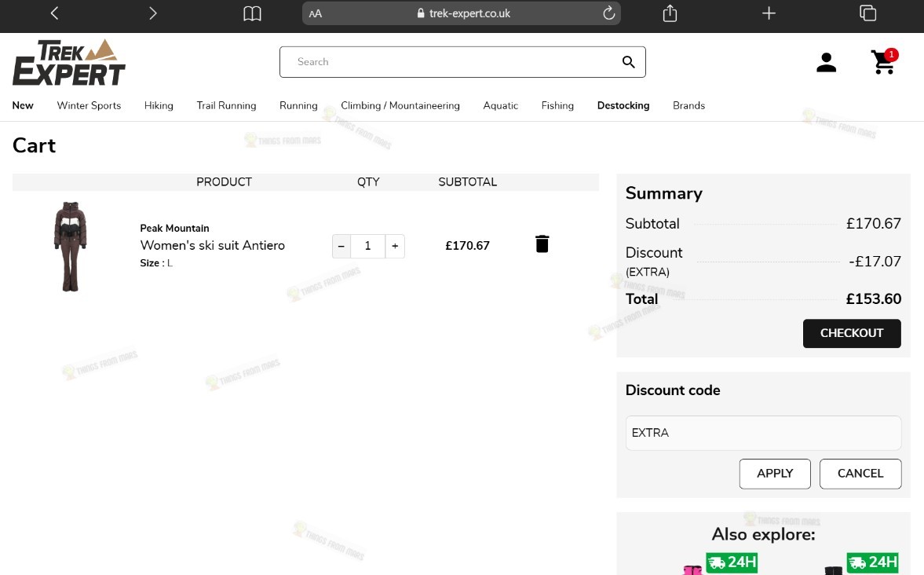Go back with the browser back arrow

54,13
